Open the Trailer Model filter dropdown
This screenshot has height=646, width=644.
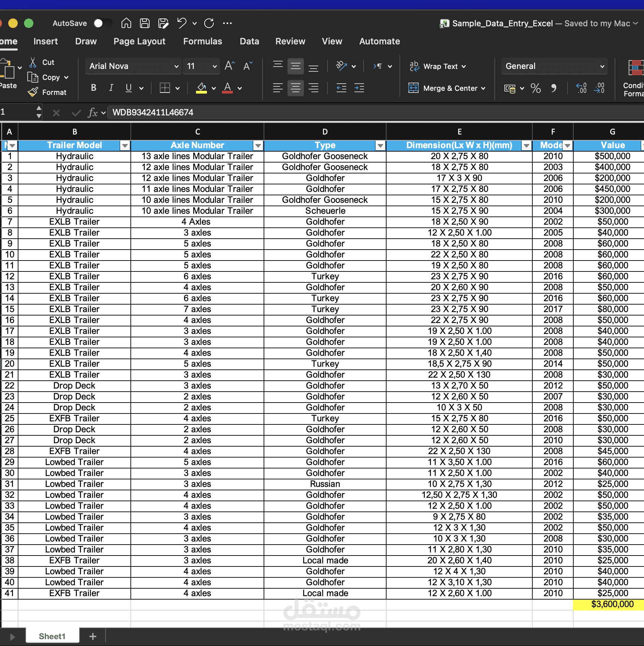coord(125,146)
